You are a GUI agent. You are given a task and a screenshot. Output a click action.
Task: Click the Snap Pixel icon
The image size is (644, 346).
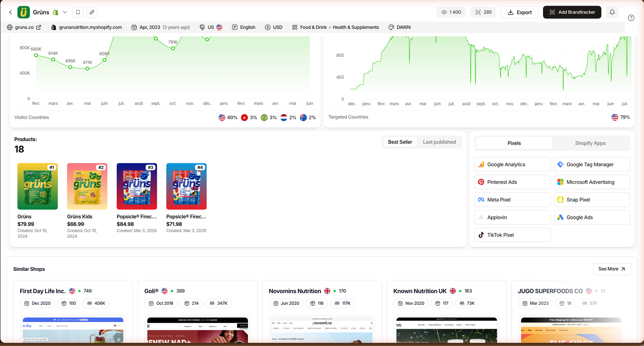click(560, 200)
